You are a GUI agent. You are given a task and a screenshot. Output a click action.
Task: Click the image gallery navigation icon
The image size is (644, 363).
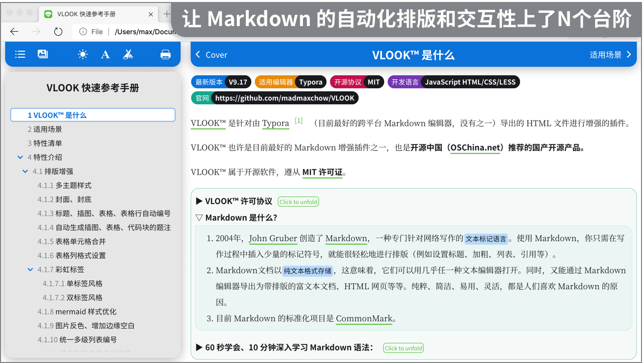coord(43,54)
